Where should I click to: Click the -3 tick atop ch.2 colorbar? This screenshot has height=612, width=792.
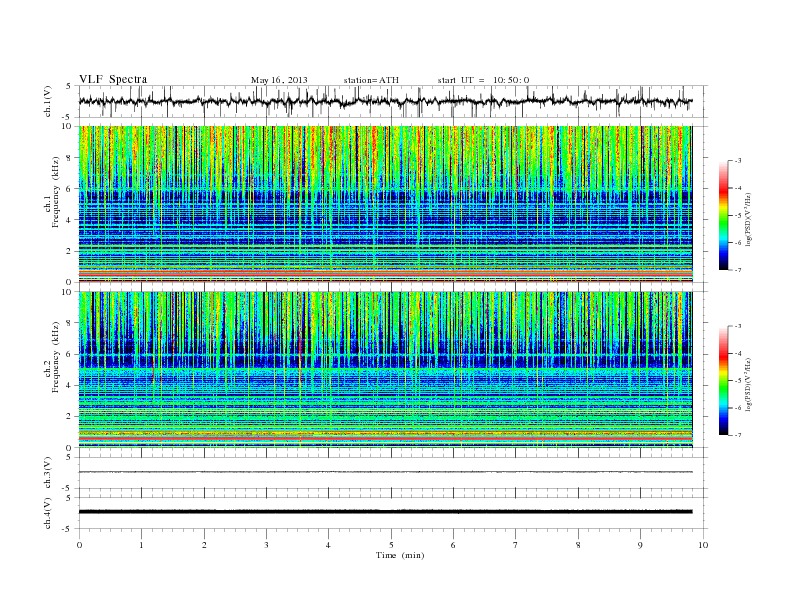[x=738, y=326]
